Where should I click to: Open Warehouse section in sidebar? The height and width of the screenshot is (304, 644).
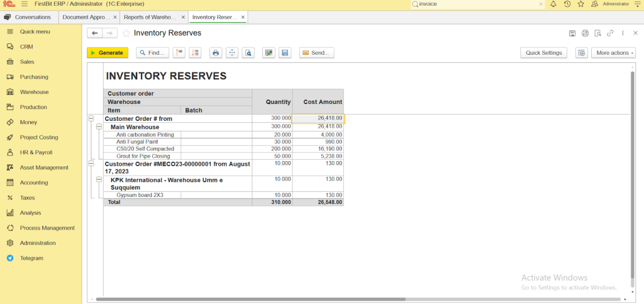point(34,92)
